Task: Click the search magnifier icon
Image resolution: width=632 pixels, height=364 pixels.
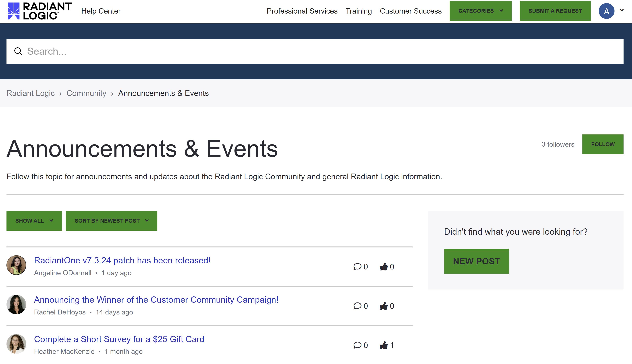Action: 18,51
